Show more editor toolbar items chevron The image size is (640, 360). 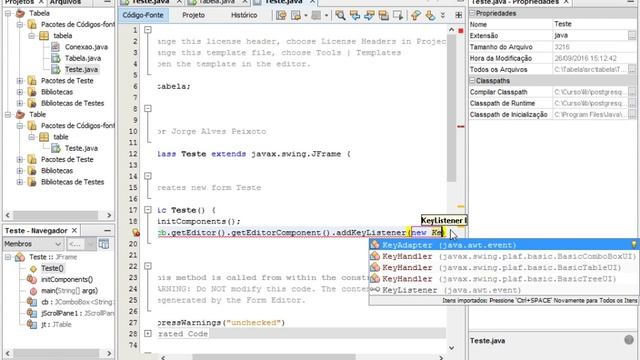(x=443, y=16)
